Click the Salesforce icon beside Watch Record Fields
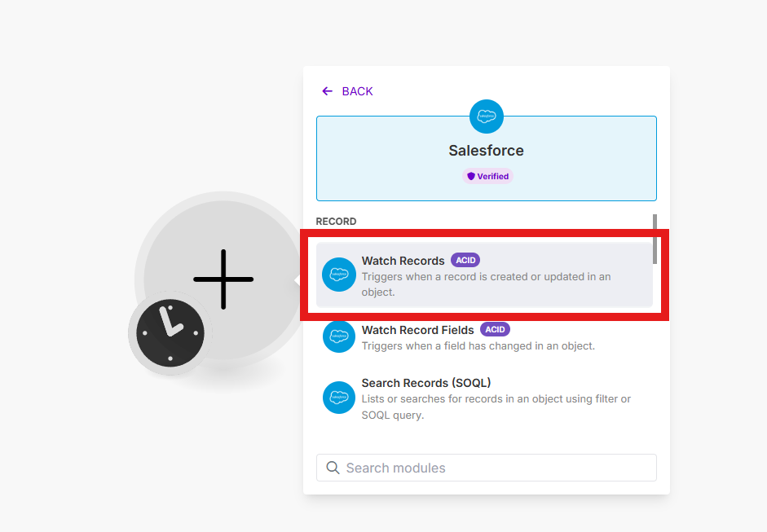The image size is (767, 532). click(339, 337)
